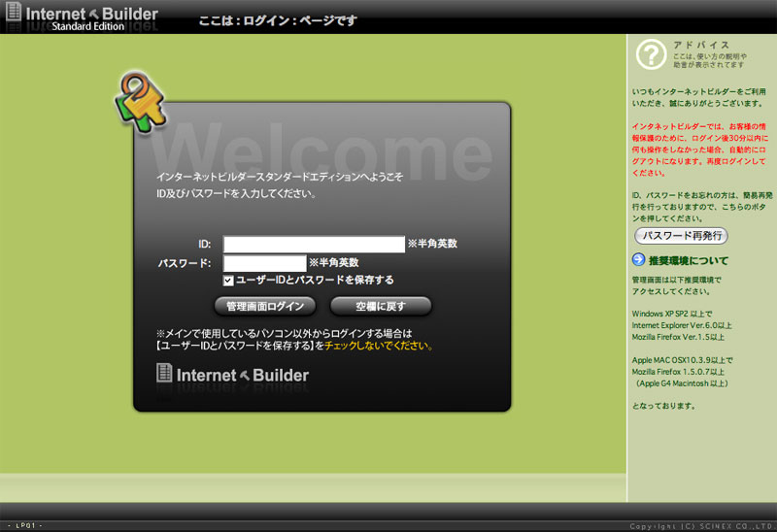Image resolution: width=777 pixels, height=532 pixels.
Task: Focus the パスワード input field
Action: tap(264, 263)
